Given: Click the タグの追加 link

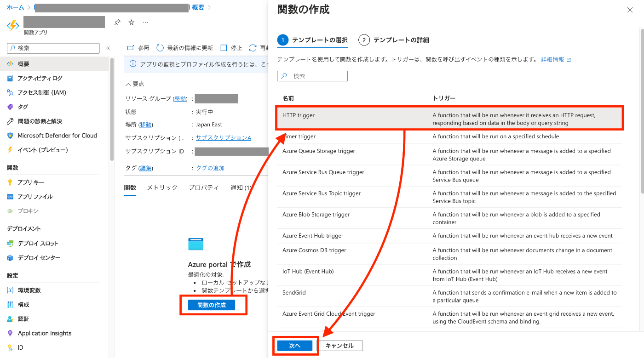Looking at the screenshot, I should coord(210,168).
